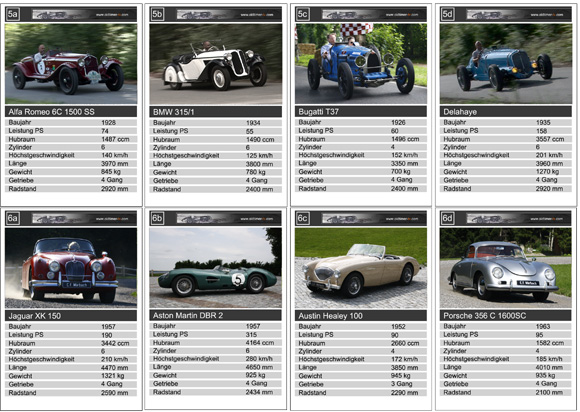Click Alfa Romeo Baujahr value 1928
Viewport: 580px width, 412px height.
[108, 122]
